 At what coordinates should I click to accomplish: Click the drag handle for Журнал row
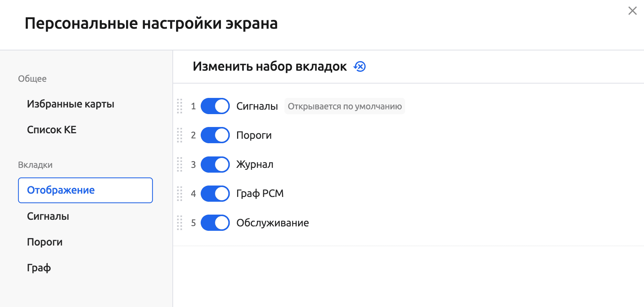180,165
